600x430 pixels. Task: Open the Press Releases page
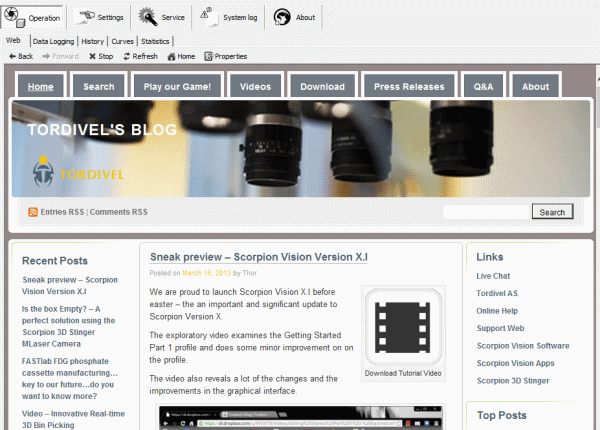408,87
